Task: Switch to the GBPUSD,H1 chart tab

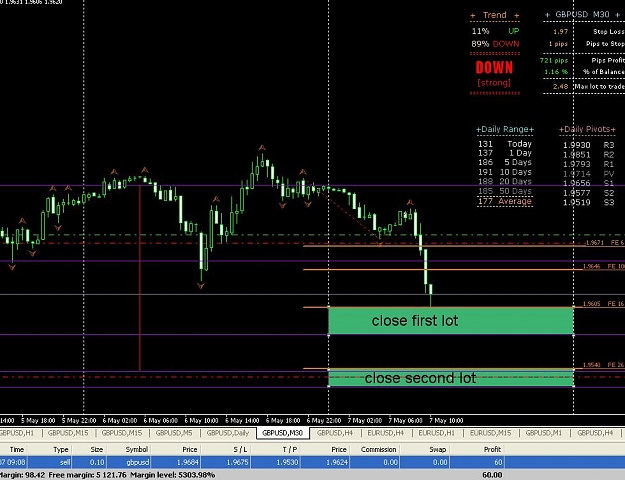Action: click(x=18, y=433)
